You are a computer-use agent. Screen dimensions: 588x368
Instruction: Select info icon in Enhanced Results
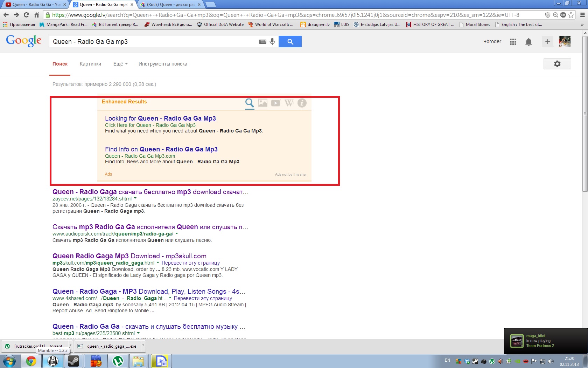[302, 103]
